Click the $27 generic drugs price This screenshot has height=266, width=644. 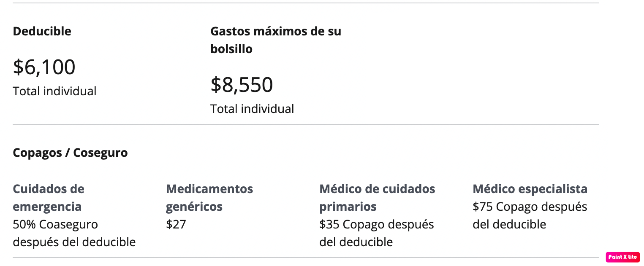click(x=176, y=224)
